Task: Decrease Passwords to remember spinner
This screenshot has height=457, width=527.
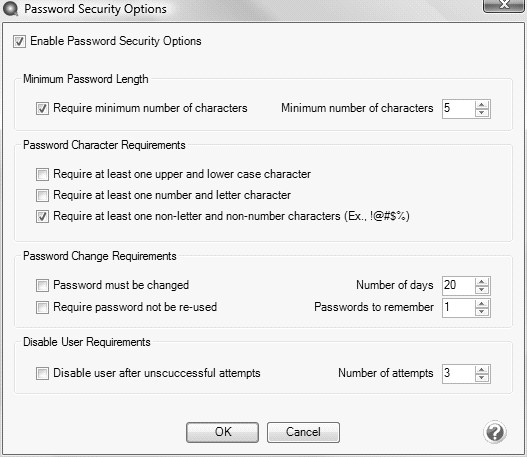Action: pos(482,311)
